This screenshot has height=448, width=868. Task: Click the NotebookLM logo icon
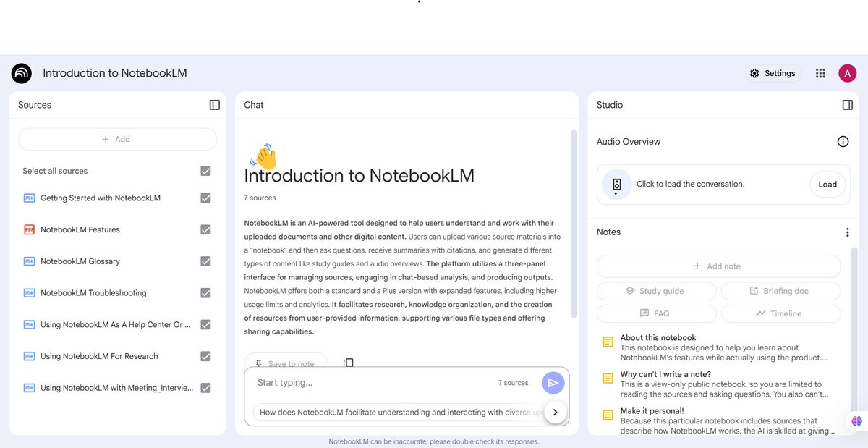point(22,73)
